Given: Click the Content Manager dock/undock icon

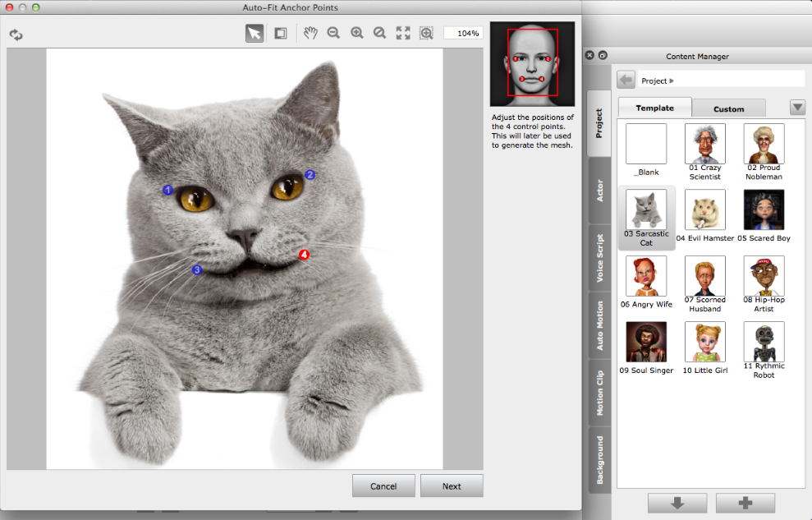Looking at the screenshot, I should click(x=603, y=55).
